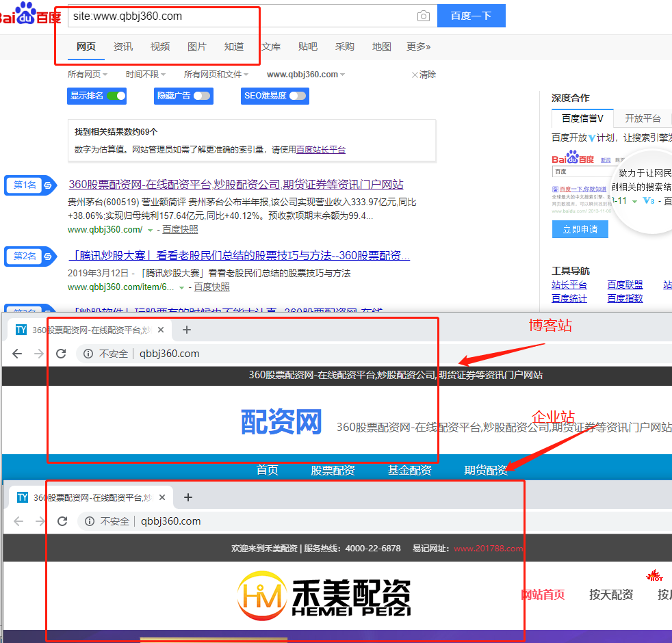Open the 百度站长平台 link
The height and width of the screenshot is (643, 672).
tap(320, 150)
